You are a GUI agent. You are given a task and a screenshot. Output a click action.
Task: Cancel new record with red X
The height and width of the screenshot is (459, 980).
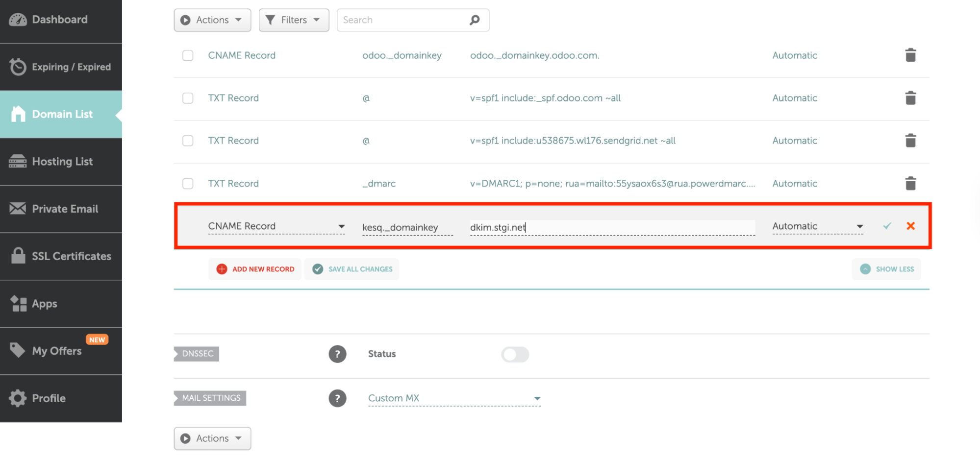click(x=910, y=226)
